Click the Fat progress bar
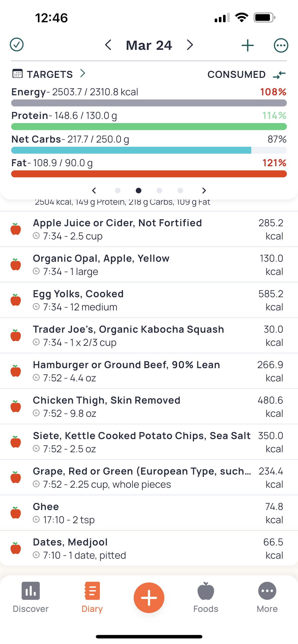298x644 pixels. pos(149,174)
